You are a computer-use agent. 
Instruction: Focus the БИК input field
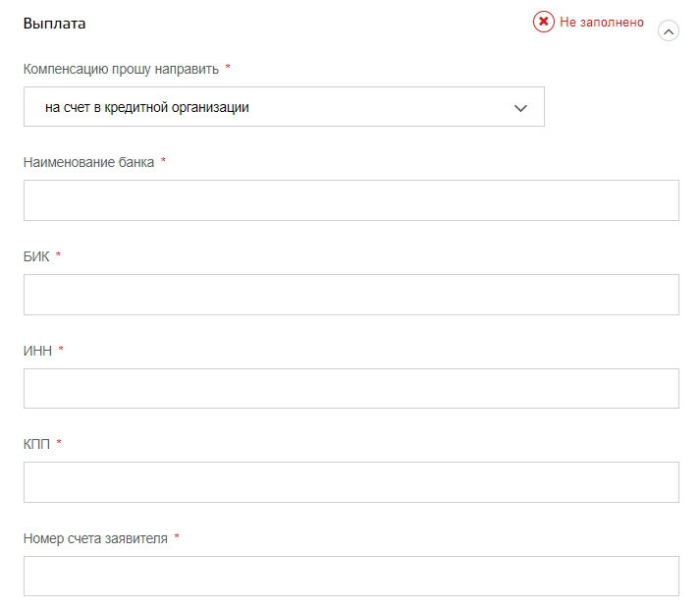[351, 295]
